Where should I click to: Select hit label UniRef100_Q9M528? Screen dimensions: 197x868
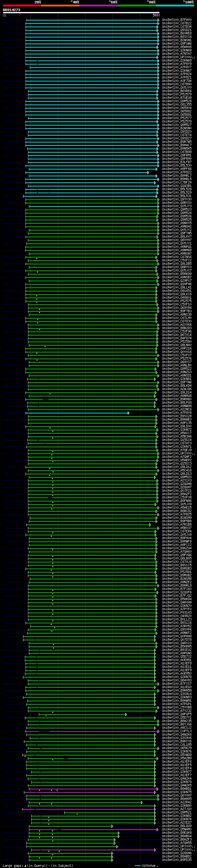tap(177, 101)
